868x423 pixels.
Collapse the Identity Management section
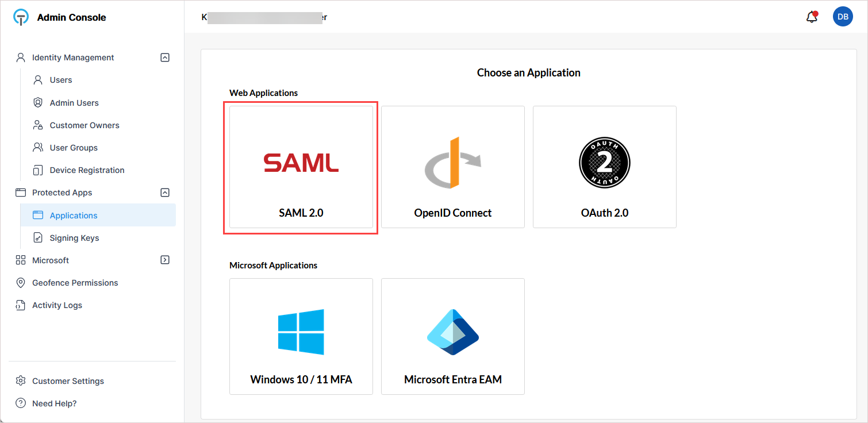165,57
